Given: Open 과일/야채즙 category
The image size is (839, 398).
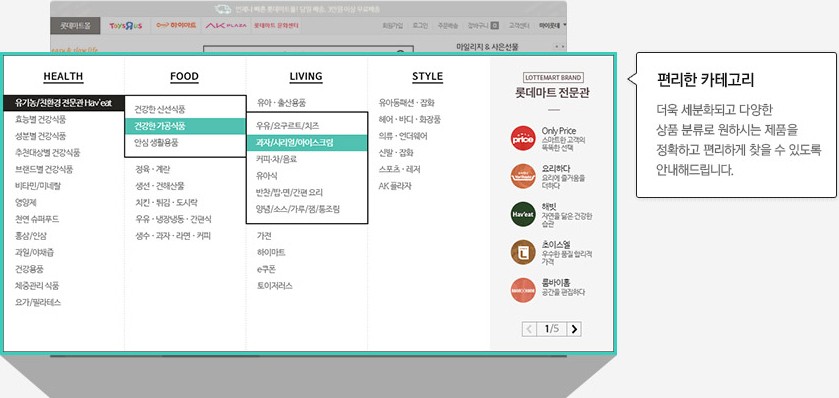Looking at the screenshot, I should [34, 252].
